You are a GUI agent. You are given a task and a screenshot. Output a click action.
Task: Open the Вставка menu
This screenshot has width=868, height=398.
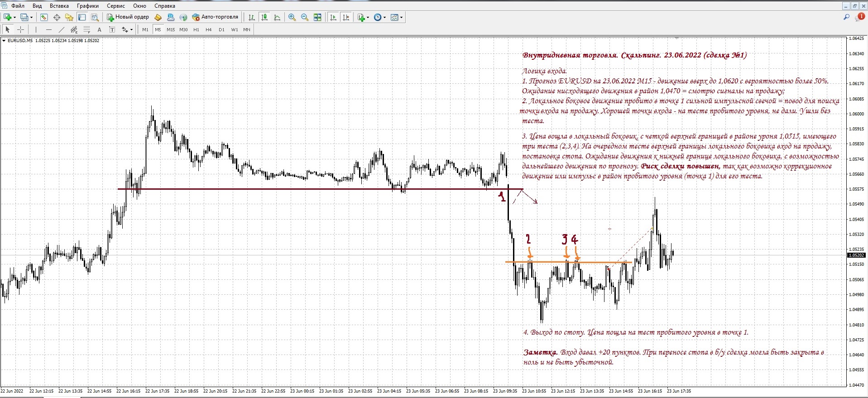pyautogui.click(x=59, y=6)
